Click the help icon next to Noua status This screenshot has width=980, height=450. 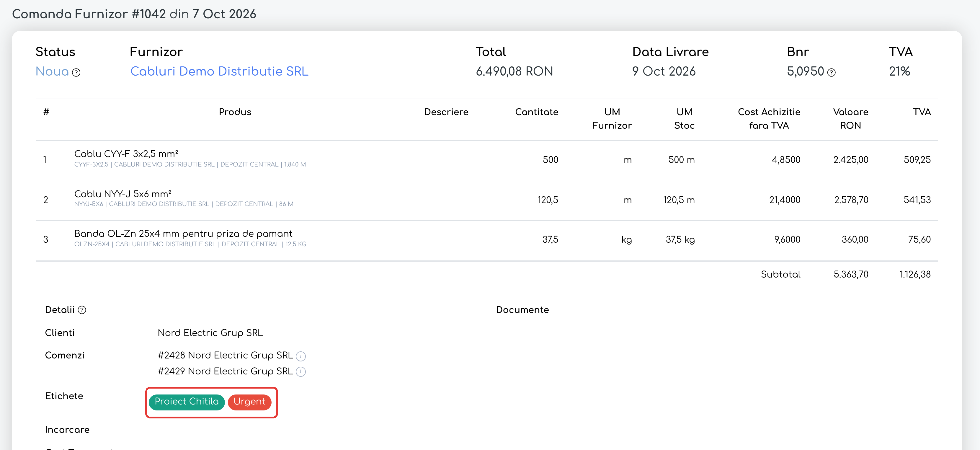pyautogui.click(x=76, y=72)
